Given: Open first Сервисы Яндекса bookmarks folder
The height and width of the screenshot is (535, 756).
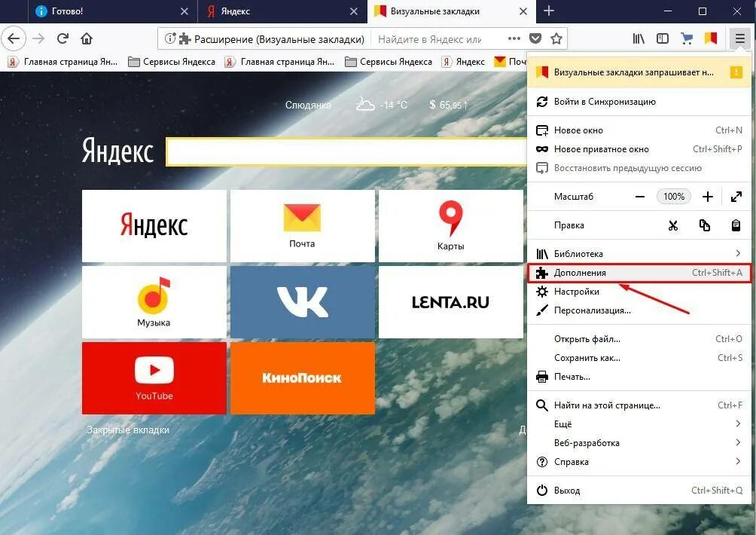Looking at the screenshot, I should click(172, 62).
